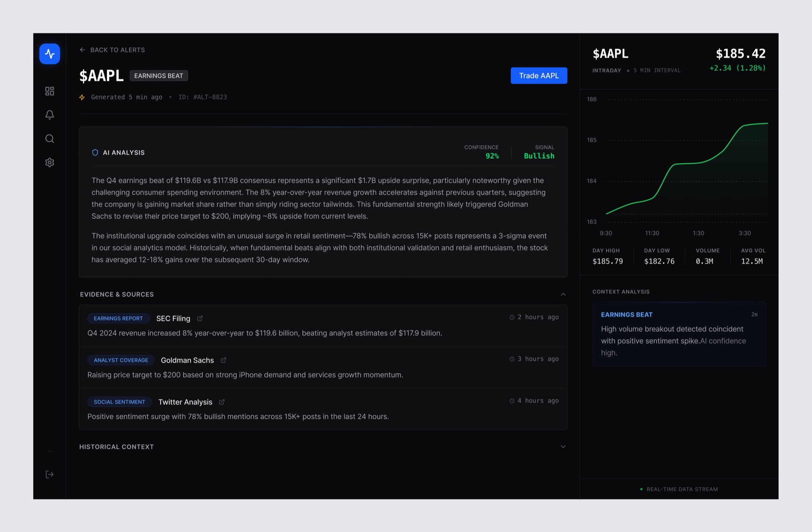Open the dashboard grid view from the sidebar

[49, 91]
